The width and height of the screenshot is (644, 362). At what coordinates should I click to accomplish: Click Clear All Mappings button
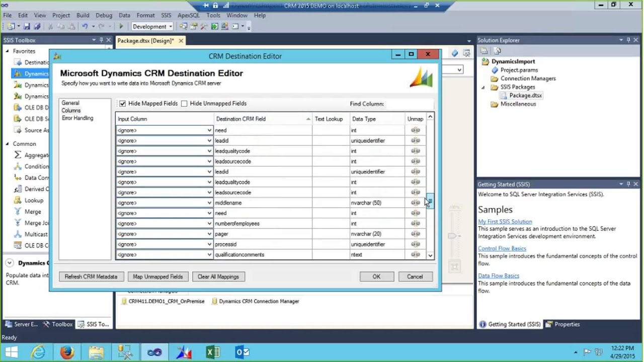coord(218,277)
